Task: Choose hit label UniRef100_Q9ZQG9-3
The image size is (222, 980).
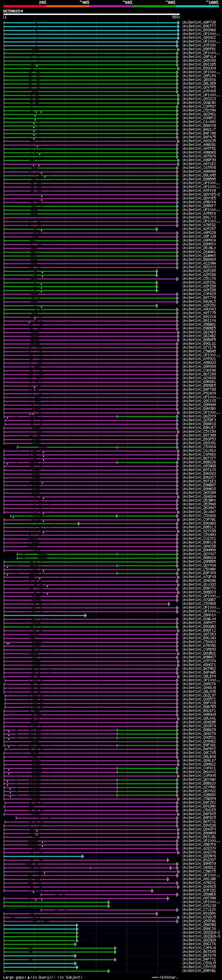Action: pyautogui.click(x=202, y=936)
